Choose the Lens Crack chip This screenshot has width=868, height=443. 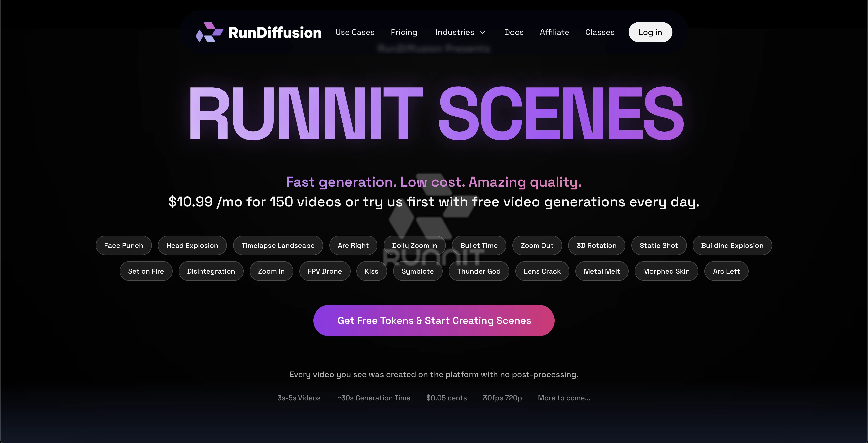click(542, 271)
